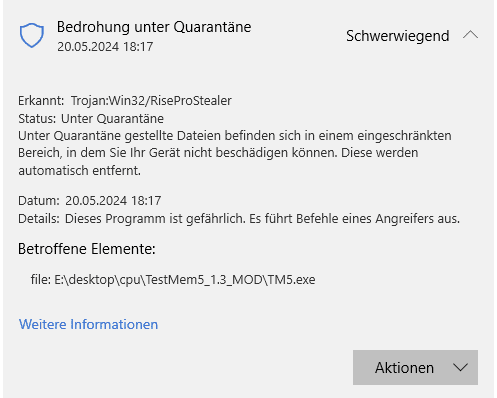Open the Weitere Informationen link

[88, 324]
